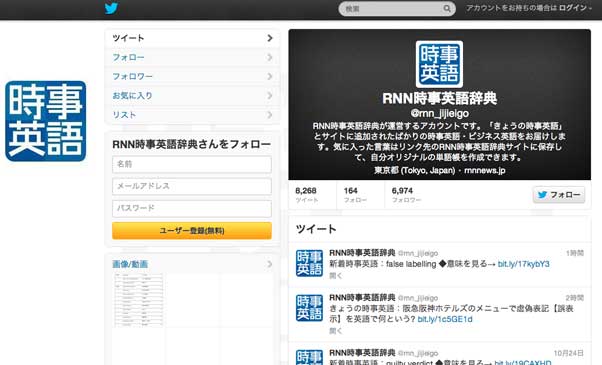Screen dimensions: 602x365
Task: Click avatar of the きょうの時事英語 tweet
Action: [309, 308]
